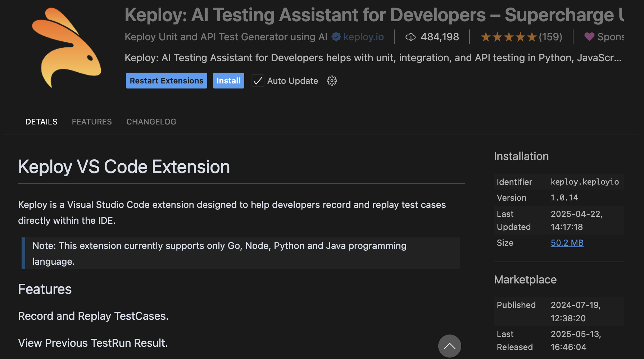Click the 'Record and Replay TestCases.' line
Viewport: 644px width, 359px height.
pos(93,316)
